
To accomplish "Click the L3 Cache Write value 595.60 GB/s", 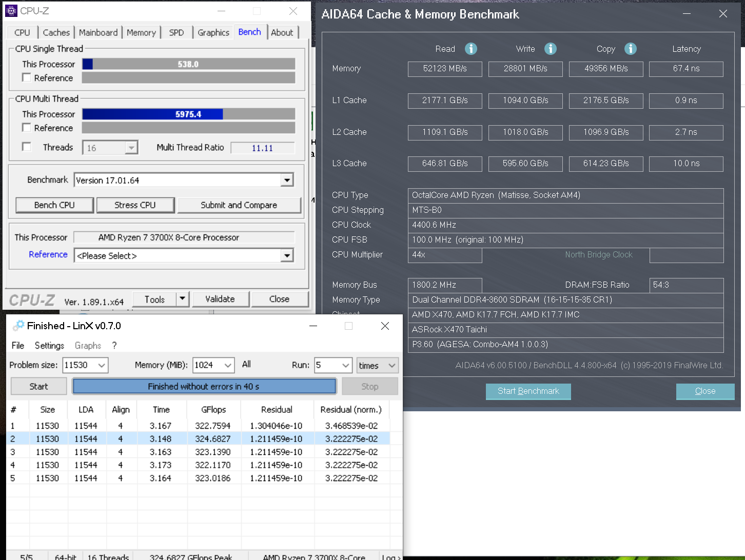I will 525,164.
